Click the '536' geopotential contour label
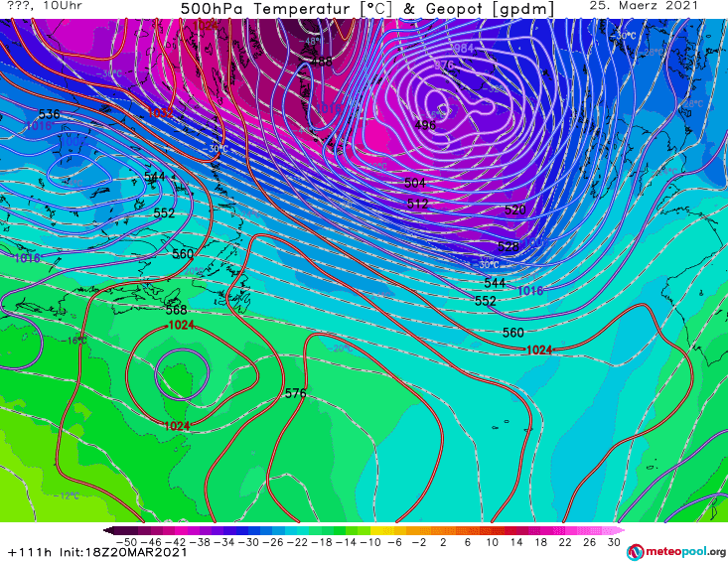Screen dimensions: 728x562 (50, 114)
